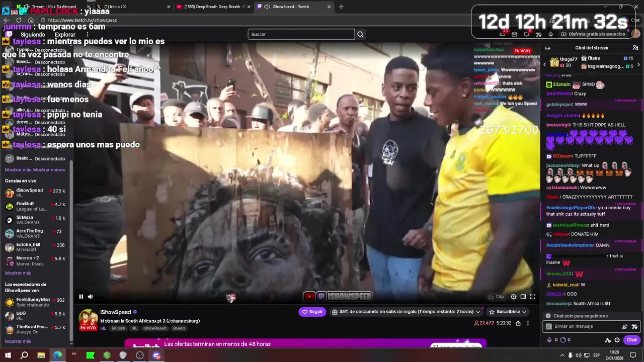
Task: Open Windows Start menu
Action: pyautogui.click(x=8, y=355)
